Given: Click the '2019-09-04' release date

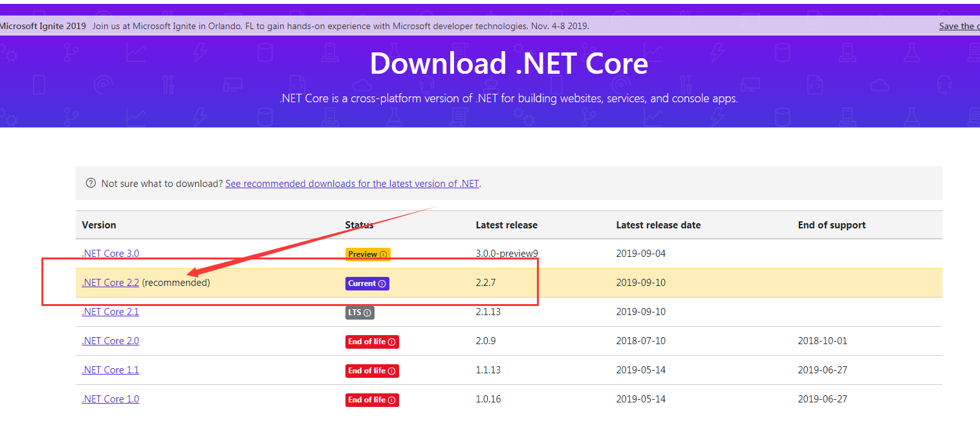Looking at the screenshot, I should tap(641, 254).
